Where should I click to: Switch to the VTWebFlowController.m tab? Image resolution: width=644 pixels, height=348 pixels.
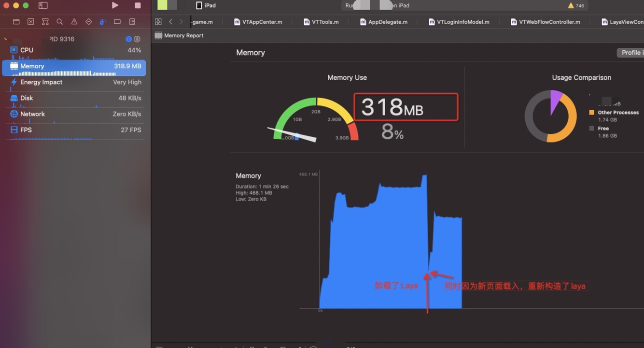[x=546, y=22]
